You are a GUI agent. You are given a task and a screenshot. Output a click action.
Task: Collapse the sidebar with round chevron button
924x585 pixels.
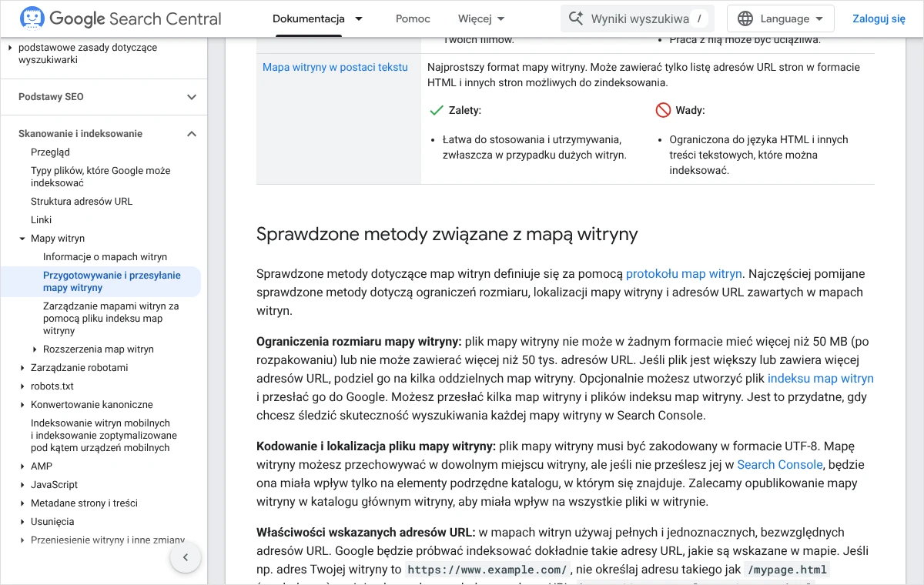click(186, 558)
